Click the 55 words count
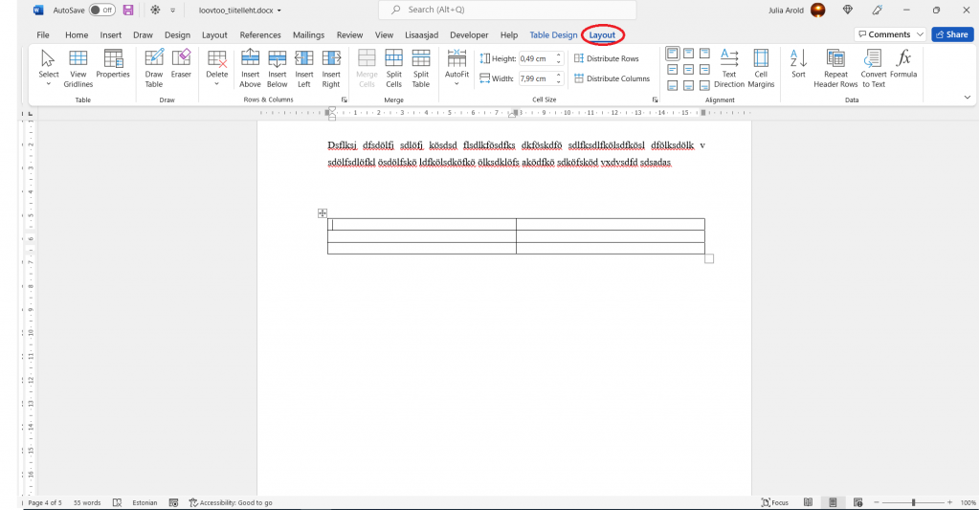 click(87, 502)
